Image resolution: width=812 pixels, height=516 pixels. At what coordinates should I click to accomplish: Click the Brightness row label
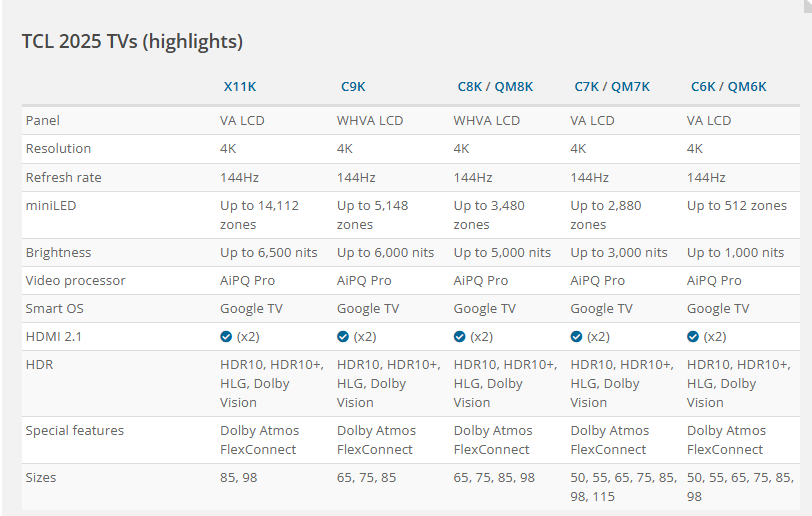(x=58, y=253)
